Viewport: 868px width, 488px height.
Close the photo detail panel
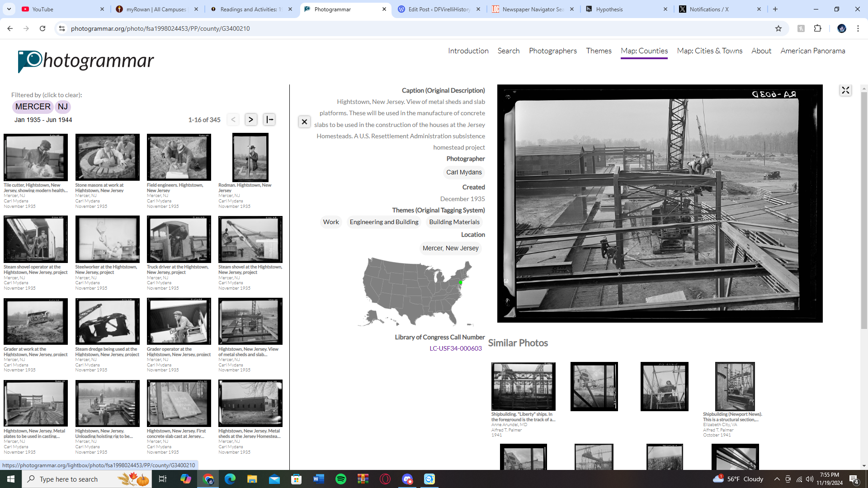[x=304, y=122]
